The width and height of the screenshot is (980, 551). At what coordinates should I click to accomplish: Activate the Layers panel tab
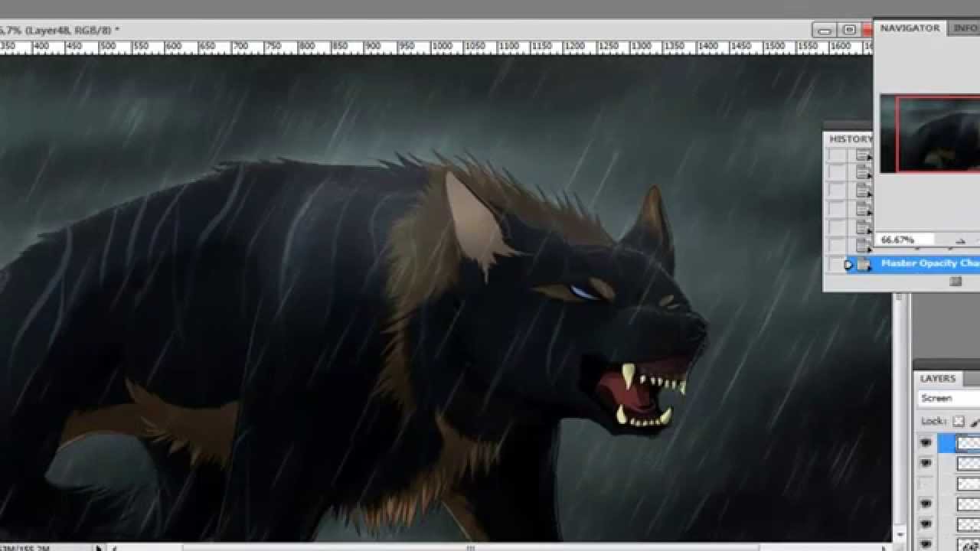pyautogui.click(x=937, y=379)
